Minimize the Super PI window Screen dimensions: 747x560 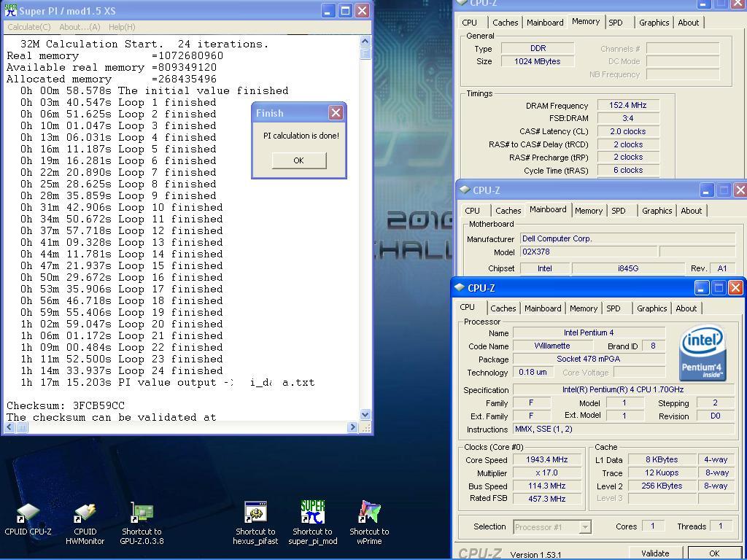(x=328, y=11)
